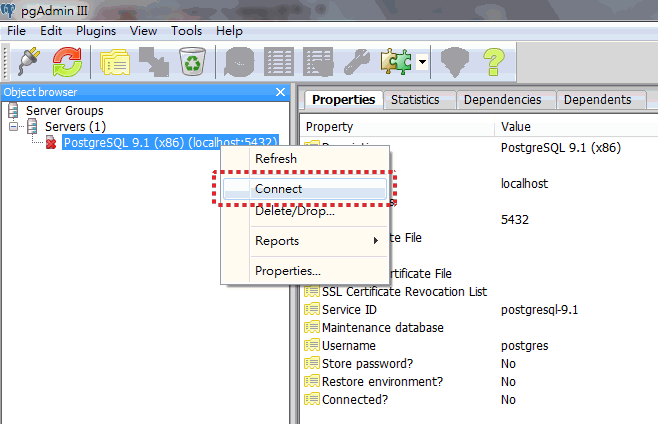The image size is (658, 424).
Task: Open the SQL query tool icon
Action: tap(239, 62)
